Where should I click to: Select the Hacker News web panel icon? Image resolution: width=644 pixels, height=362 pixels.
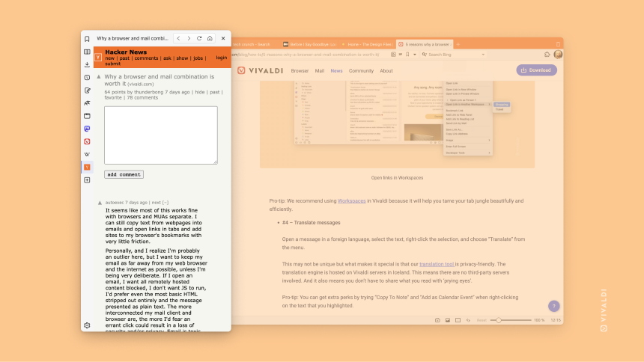click(x=87, y=167)
